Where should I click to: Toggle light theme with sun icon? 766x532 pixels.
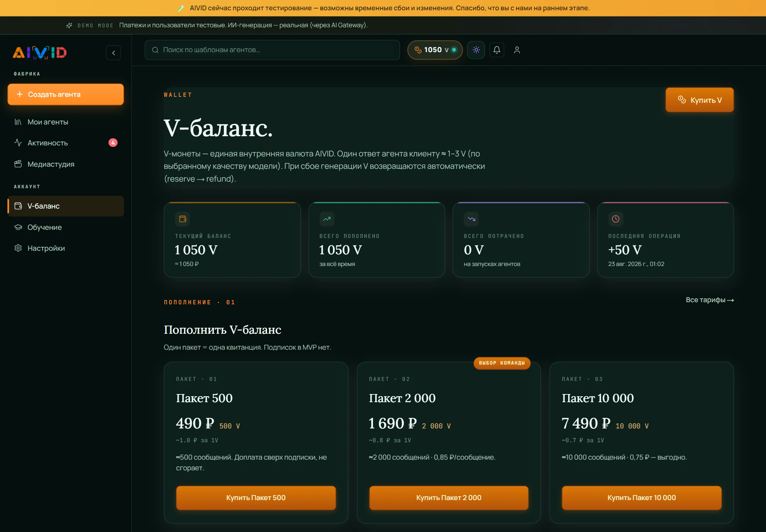click(476, 50)
